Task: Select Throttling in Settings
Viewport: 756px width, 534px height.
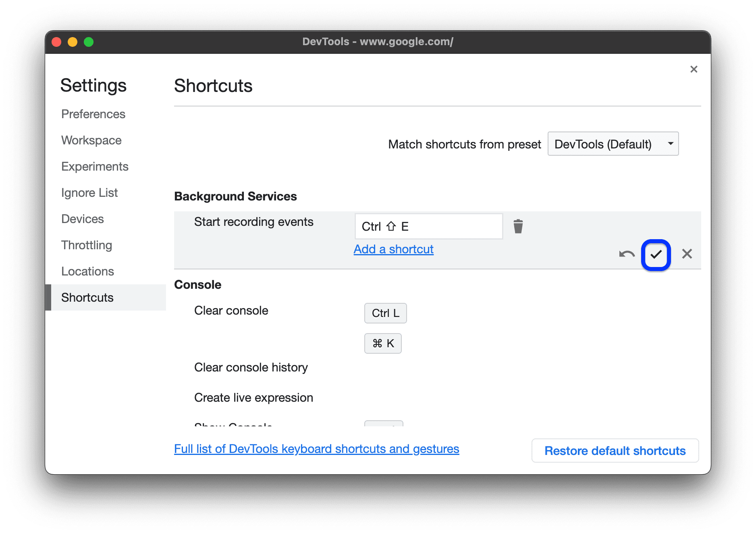Action: tap(87, 245)
